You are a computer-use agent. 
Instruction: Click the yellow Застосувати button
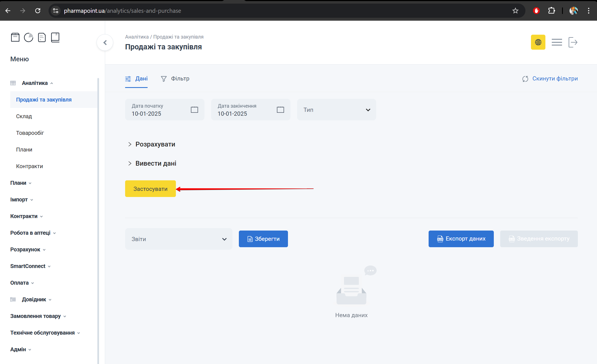pos(150,189)
